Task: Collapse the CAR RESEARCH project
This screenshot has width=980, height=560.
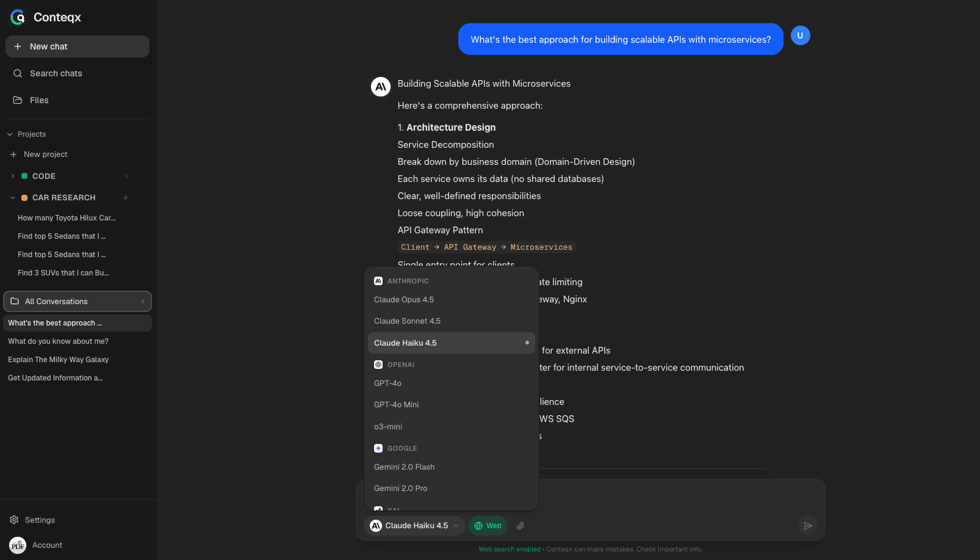Action: click(12, 197)
